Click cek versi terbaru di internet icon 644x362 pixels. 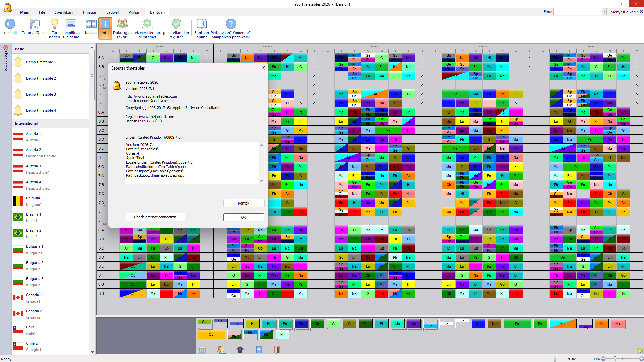click(147, 24)
